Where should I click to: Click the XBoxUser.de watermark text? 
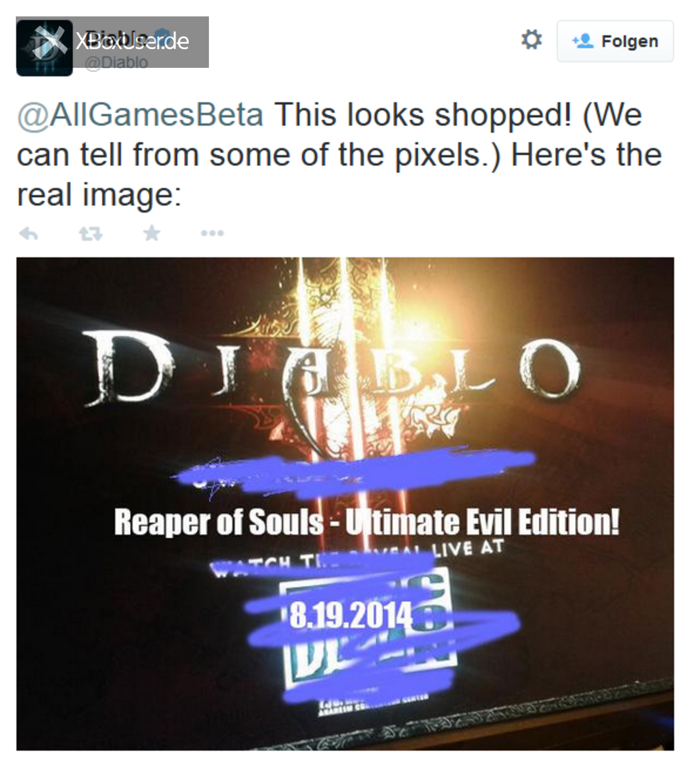click(x=132, y=41)
